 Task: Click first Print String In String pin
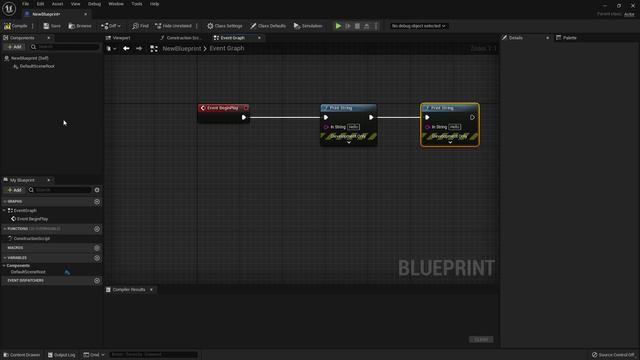(326, 127)
